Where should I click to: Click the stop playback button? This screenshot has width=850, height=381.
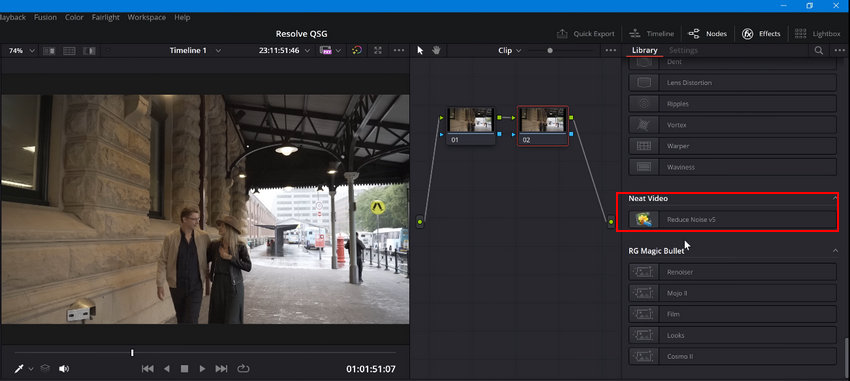click(x=184, y=369)
